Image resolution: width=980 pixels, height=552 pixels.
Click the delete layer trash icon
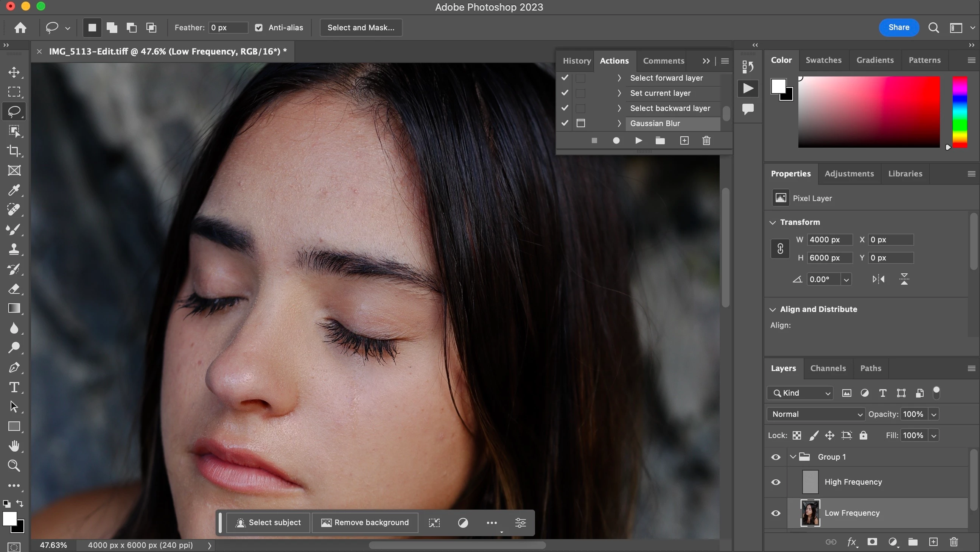(x=954, y=542)
